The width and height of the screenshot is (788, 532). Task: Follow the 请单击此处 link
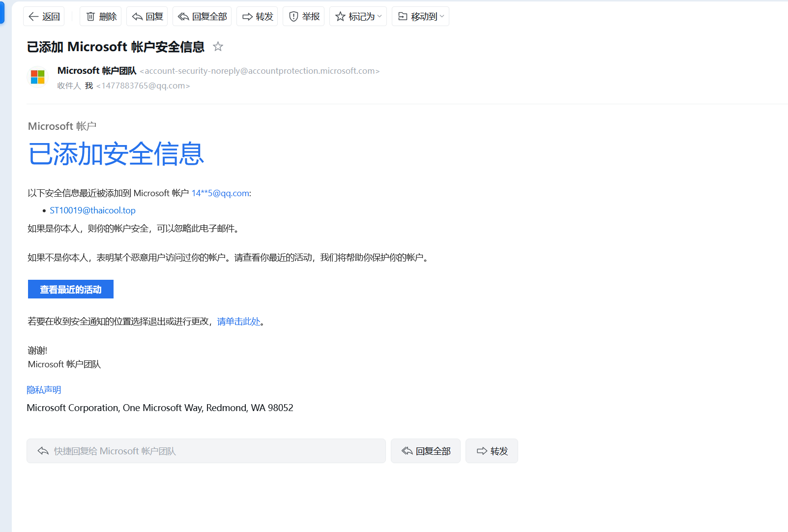click(x=238, y=322)
